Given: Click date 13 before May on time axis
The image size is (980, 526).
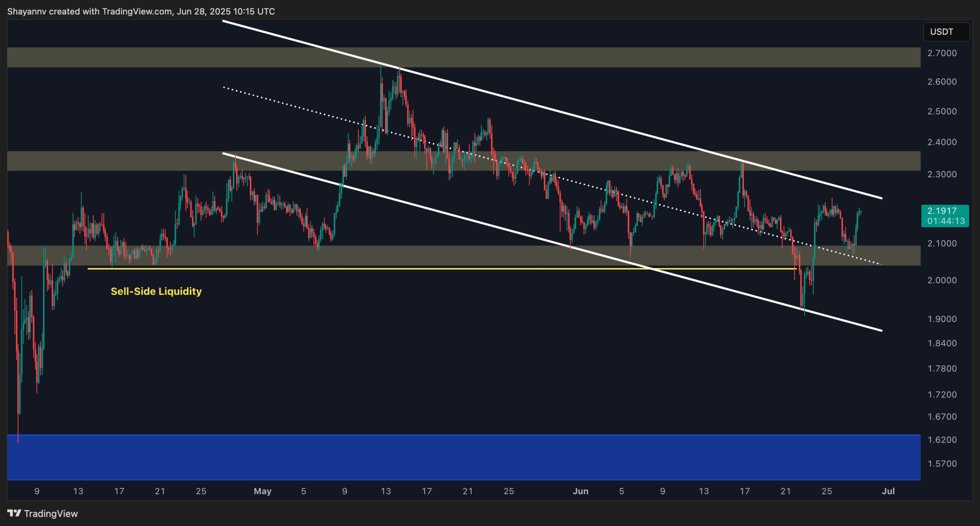Looking at the screenshot, I should coord(78,491).
